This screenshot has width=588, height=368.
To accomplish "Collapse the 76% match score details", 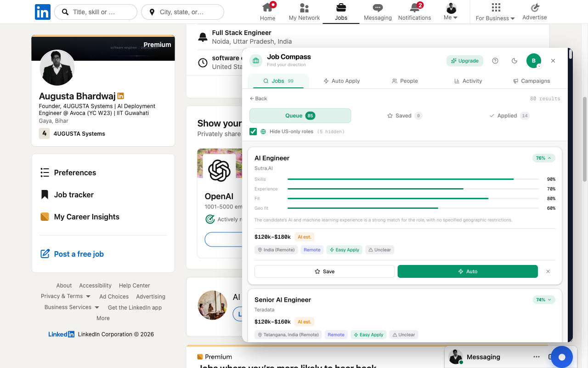I will coord(544,158).
